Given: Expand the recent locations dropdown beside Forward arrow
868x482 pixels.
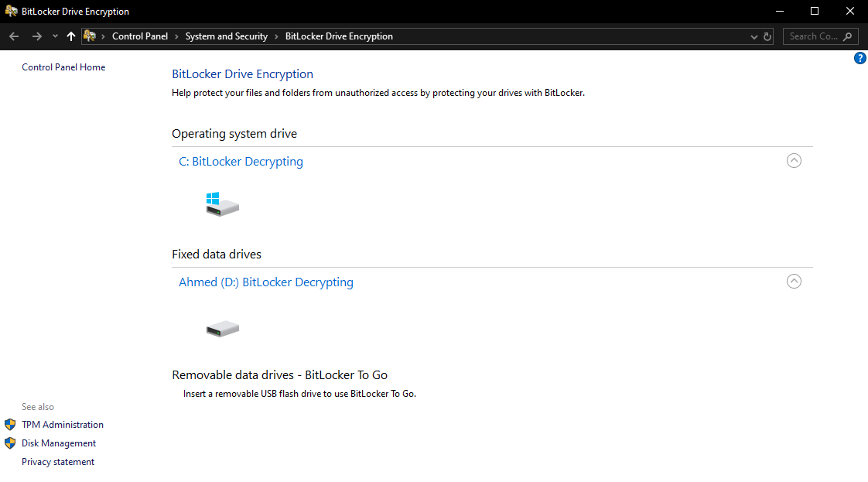Looking at the screenshot, I should [54, 36].
